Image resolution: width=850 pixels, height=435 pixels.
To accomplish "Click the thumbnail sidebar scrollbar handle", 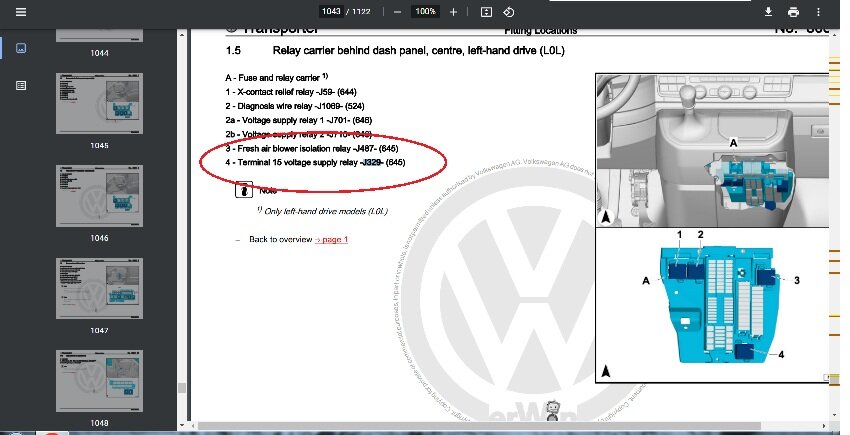I will click(182, 388).
